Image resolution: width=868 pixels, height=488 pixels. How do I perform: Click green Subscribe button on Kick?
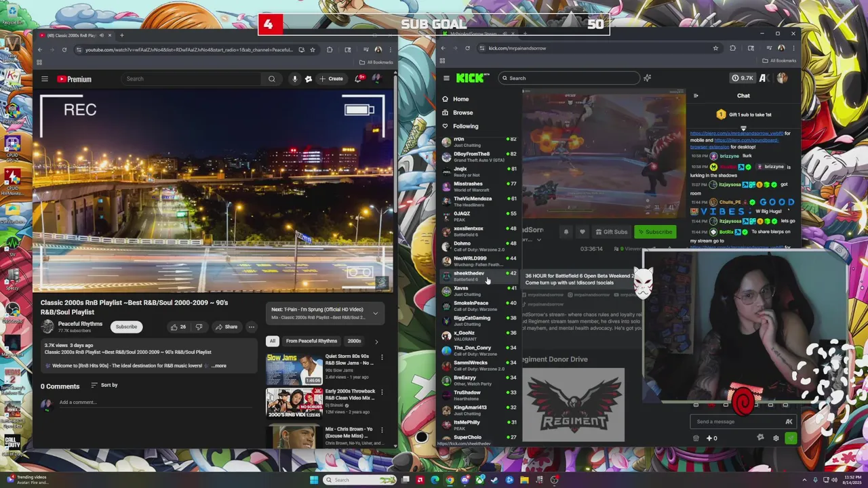pyautogui.click(x=655, y=232)
